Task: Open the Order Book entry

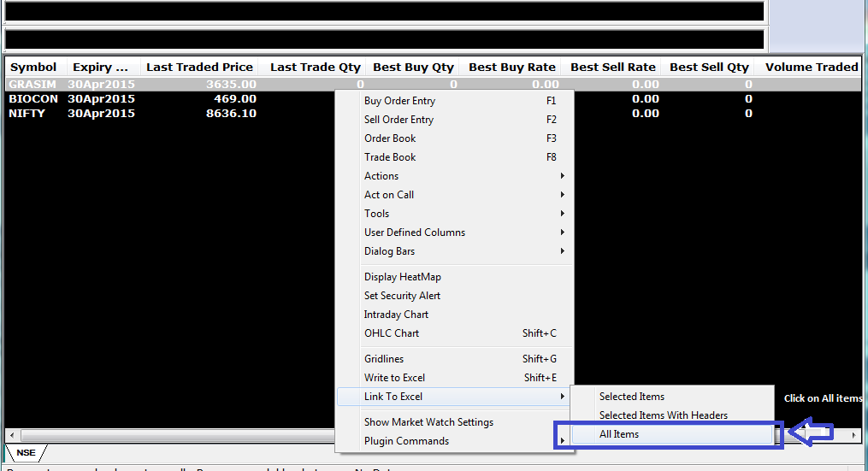Action: click(390, 138)
